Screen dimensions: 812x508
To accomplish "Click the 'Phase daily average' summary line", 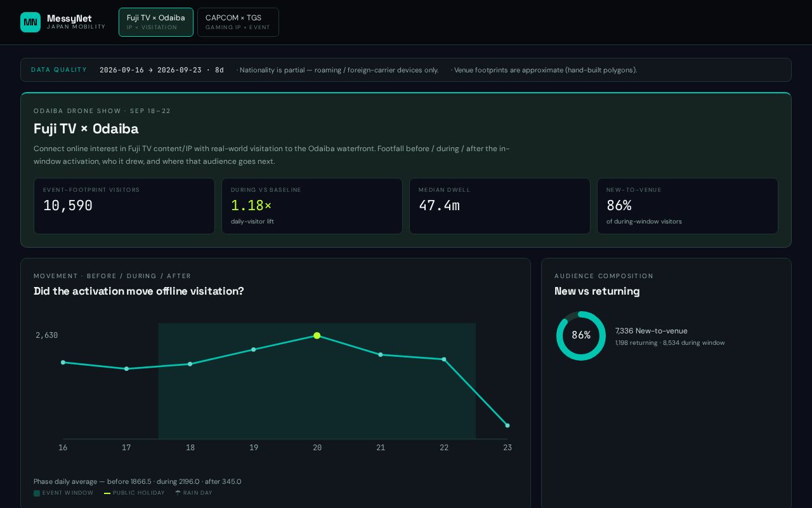I will pos(138,481).
